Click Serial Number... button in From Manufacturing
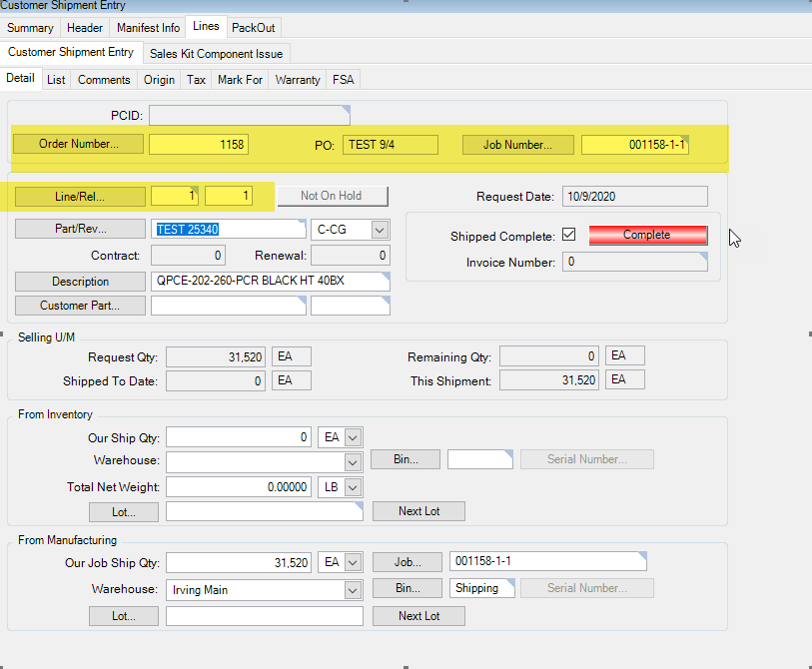 [587, 588]
